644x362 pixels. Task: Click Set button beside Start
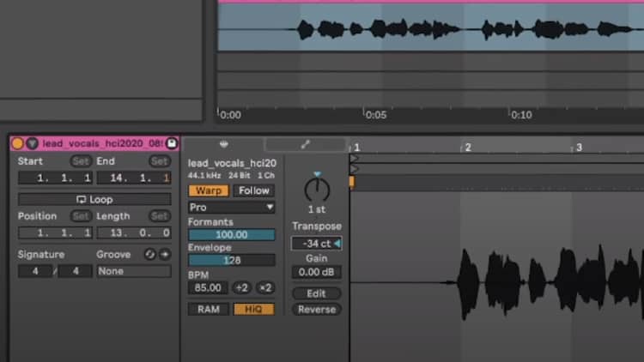pyautogui.click(x=81, y=161)
